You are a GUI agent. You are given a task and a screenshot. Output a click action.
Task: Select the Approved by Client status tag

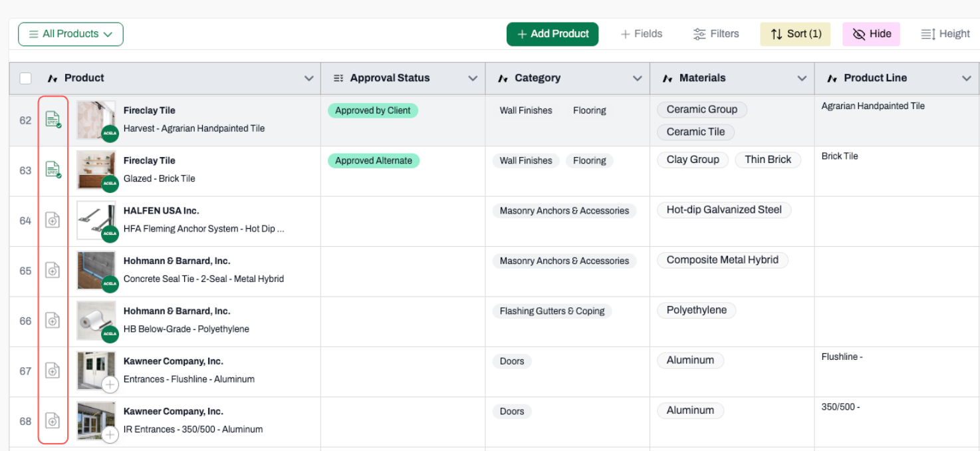point(373,110)
